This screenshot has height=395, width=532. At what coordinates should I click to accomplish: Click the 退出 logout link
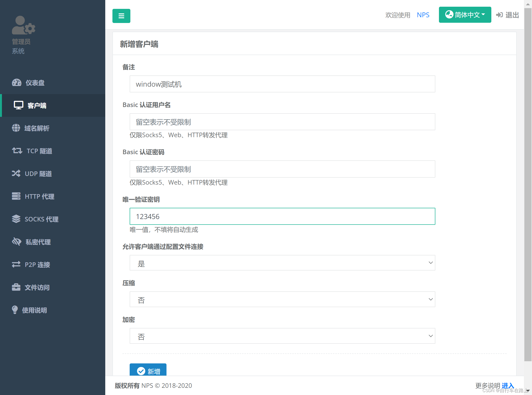click(x=508, y=15)
